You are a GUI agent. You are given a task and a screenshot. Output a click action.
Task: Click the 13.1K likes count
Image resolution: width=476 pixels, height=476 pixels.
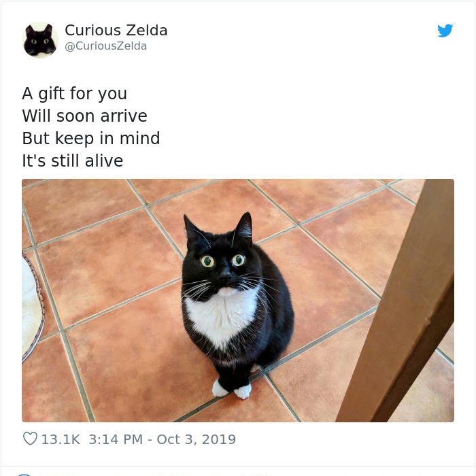[61, 439]
